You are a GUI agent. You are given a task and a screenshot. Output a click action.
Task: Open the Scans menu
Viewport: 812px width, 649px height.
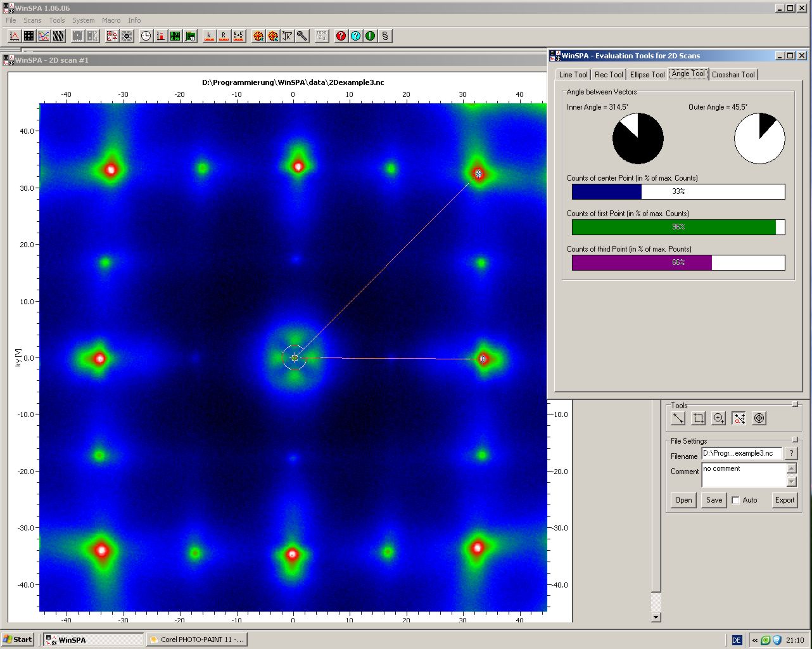[x=32, y=20]
